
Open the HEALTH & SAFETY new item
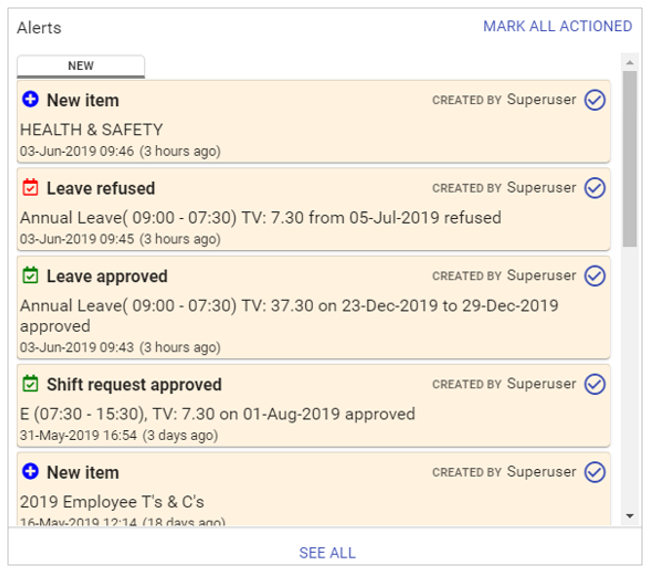coord(91,129)
